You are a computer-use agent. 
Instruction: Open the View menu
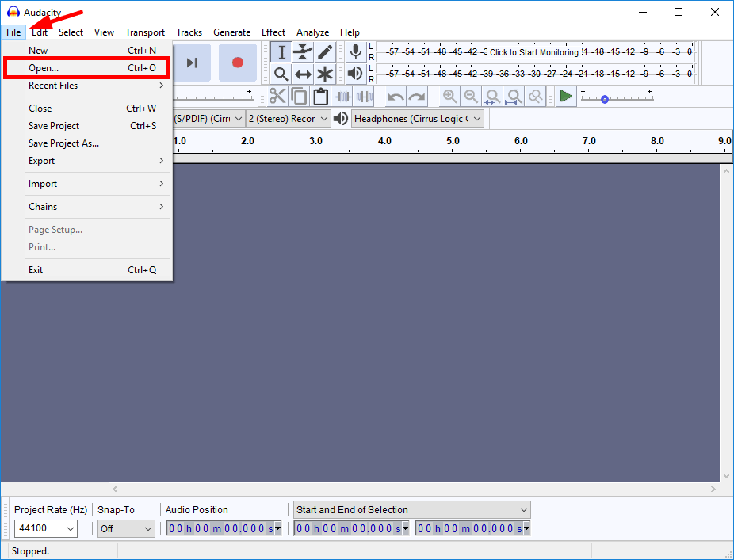coord(104,32)
